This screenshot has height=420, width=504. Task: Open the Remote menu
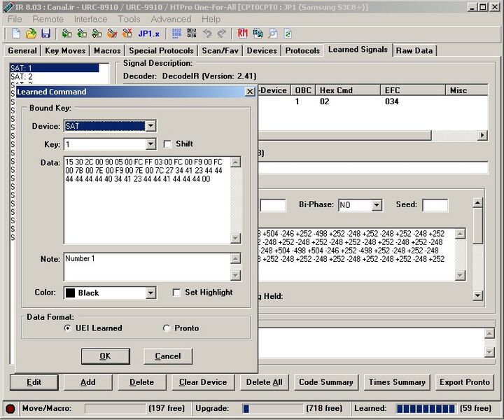coord(48,20)
